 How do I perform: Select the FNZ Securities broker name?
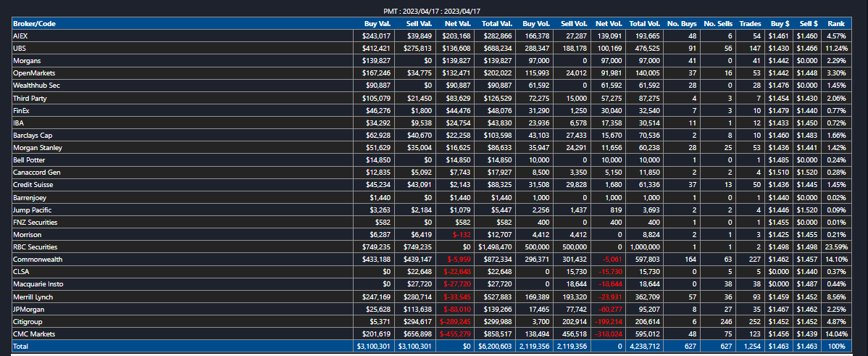(x=35, y=222)
